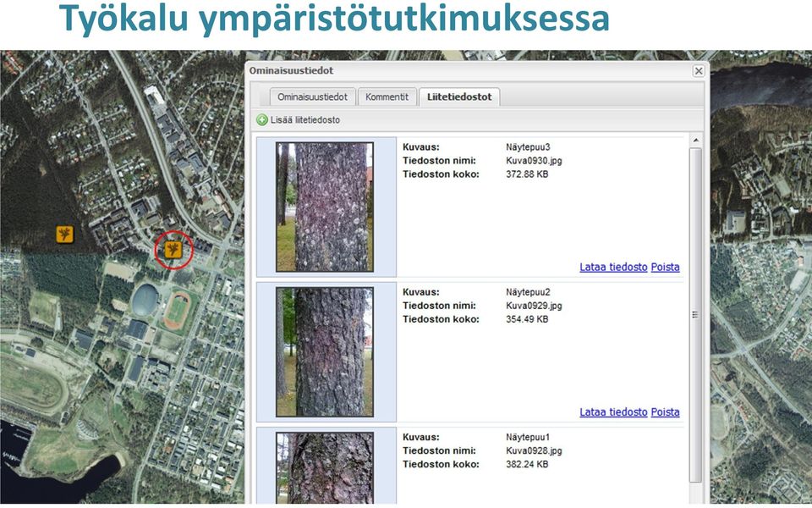Click the description text Näytepuu2
Image resolution: width=812 pixels, height=508 pixels.
tap(528, 292)
